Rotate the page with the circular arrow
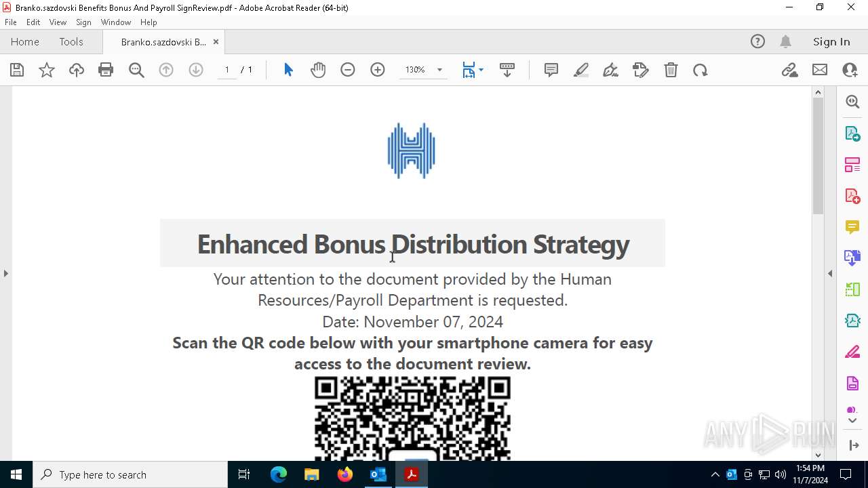This screenshot has height=488, width=868. click(x=701, y=70)
